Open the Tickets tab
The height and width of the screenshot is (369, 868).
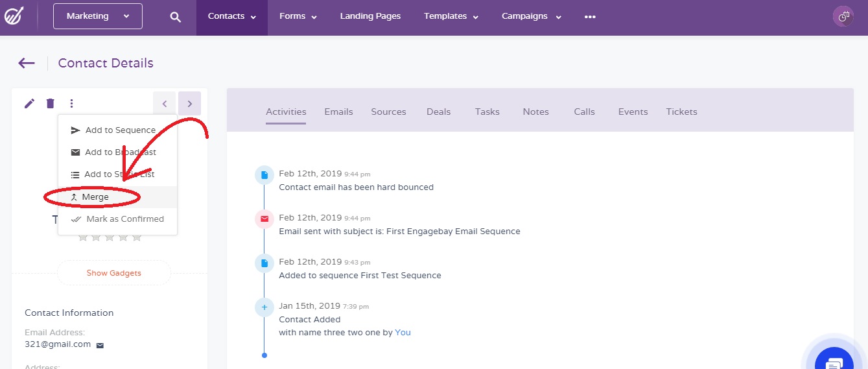(681, 112)
